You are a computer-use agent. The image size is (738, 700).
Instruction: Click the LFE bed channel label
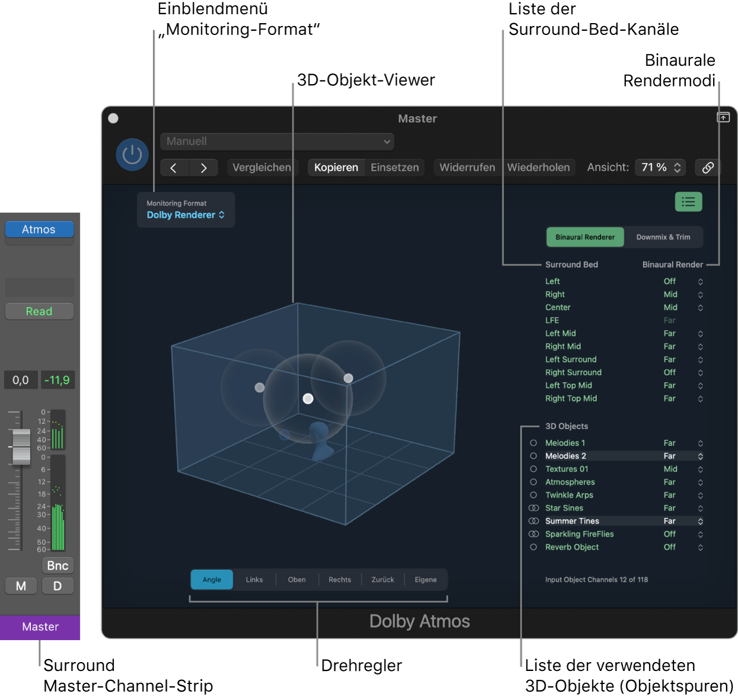pos(552,320)
